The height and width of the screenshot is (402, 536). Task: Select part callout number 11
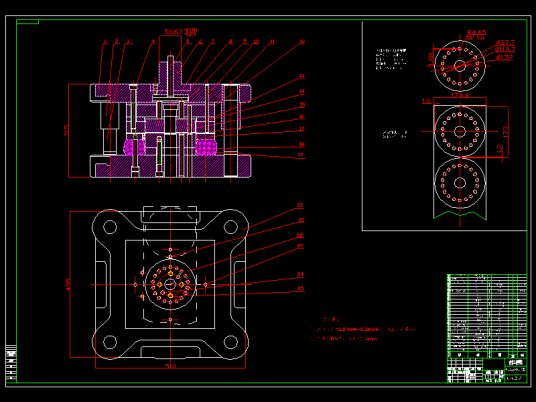pyautogui.click(x=272, y=42)
